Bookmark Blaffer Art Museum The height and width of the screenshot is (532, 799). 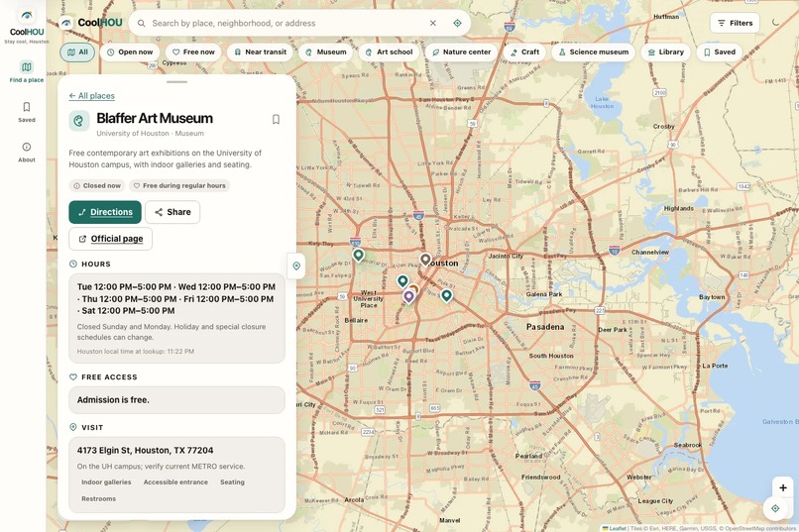pyautogui.click(x=276, y=119)
